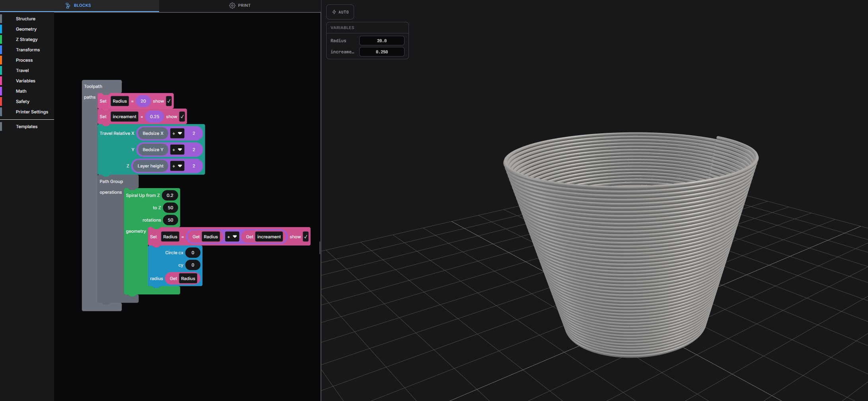This screenshot has width=868, height=401.
Task: Open the Math block category
Action: click(x=21, y=91)
